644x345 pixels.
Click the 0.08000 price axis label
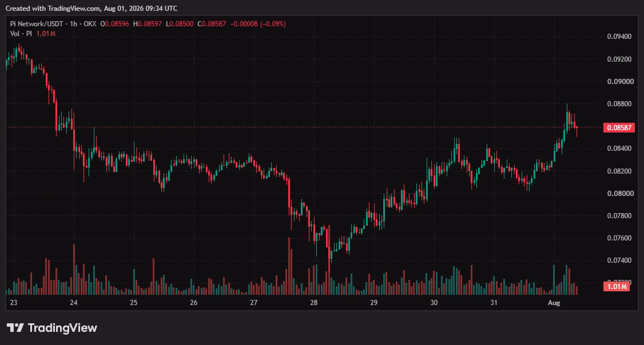(619, 193)
